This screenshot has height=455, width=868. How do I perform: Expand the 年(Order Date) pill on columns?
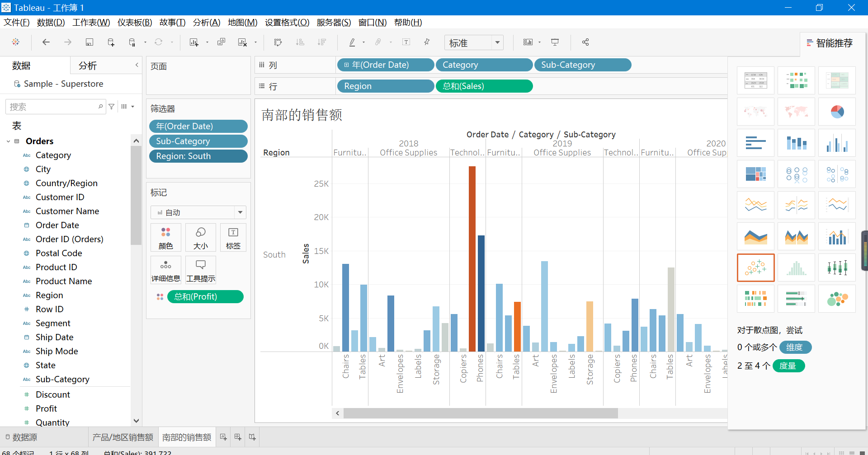click(x=346, y=65)
